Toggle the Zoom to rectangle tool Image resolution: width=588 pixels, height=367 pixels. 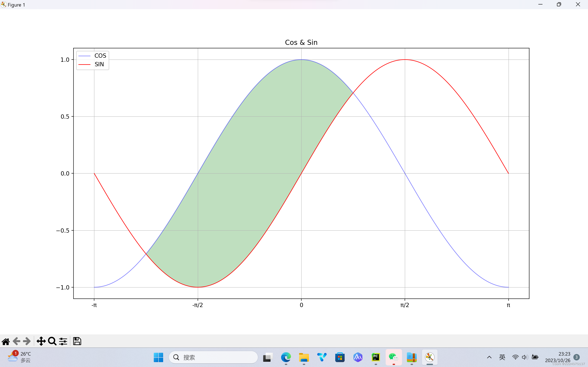(52, 341)
